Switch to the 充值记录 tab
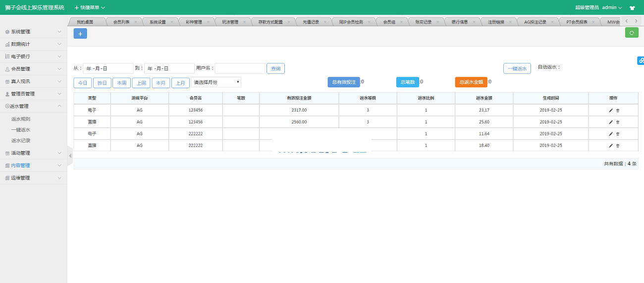The image size is (644, 283). tap(311, 22)
